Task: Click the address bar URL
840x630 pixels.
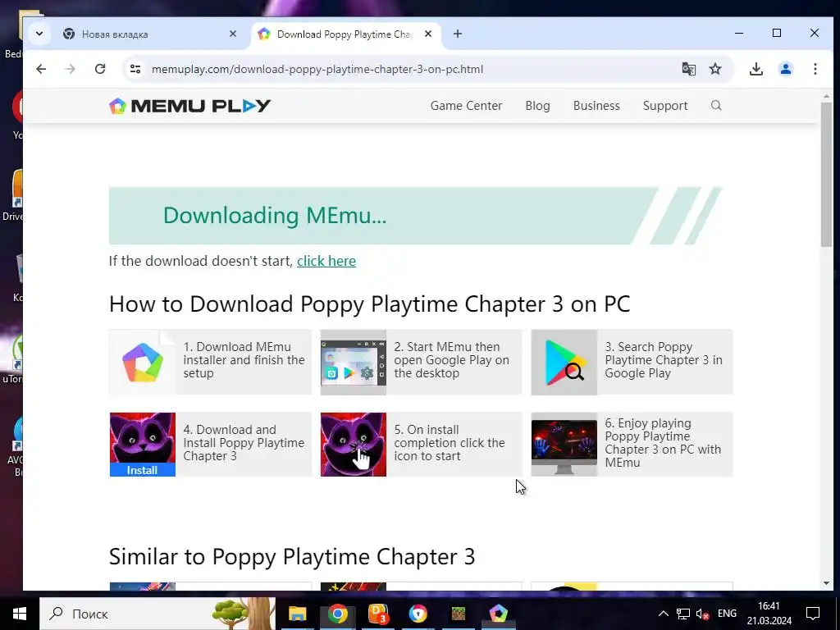Action: coord(317,69)
